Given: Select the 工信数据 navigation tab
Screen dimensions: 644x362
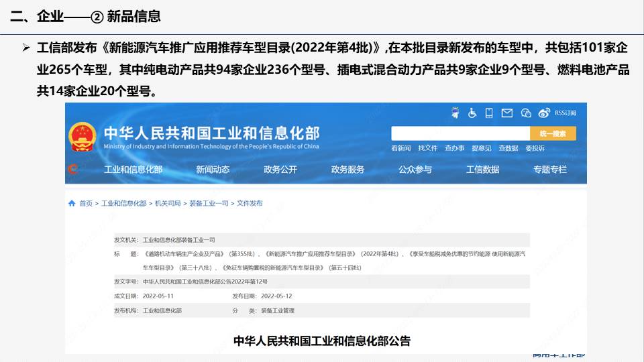Looking at the screenshot, I should 482,169.
